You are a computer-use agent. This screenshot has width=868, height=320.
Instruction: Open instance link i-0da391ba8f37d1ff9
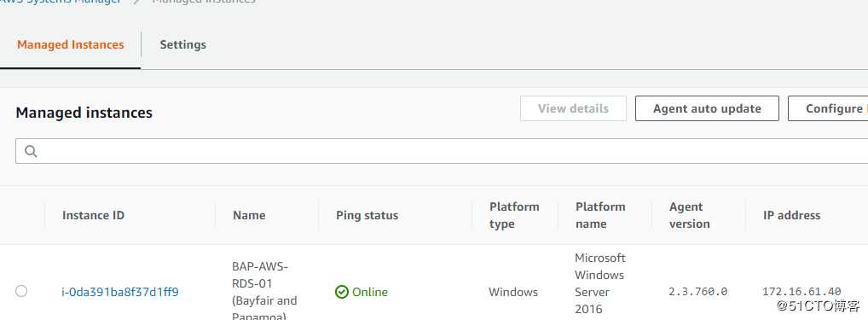[x=119, y=292]
